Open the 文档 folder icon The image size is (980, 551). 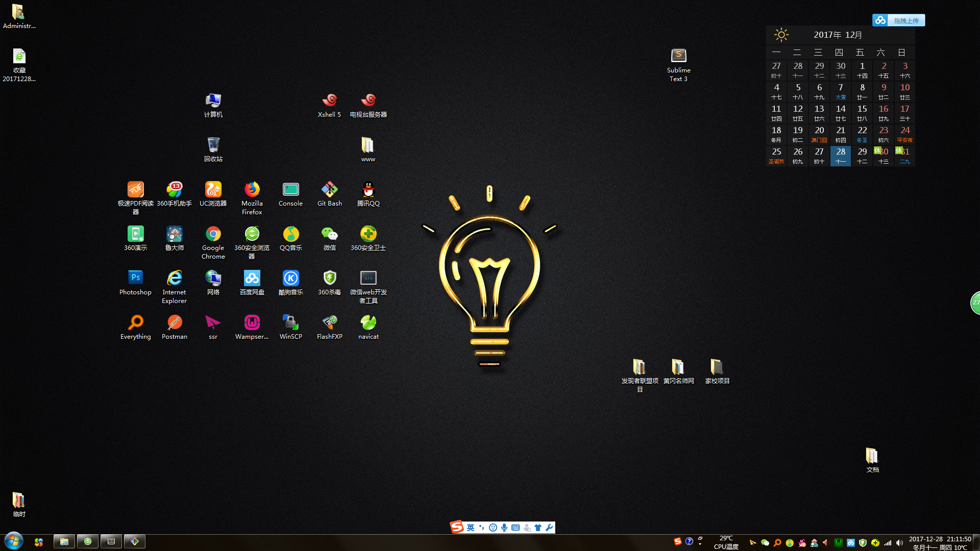872,460
